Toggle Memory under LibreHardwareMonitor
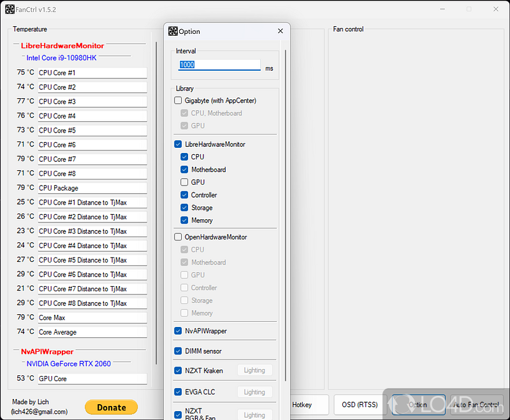 tap(184, 220)
